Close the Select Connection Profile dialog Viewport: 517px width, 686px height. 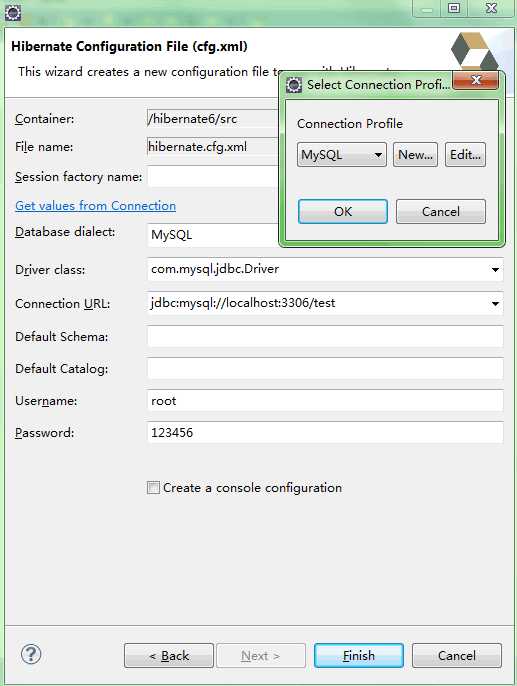click(475, 80)
